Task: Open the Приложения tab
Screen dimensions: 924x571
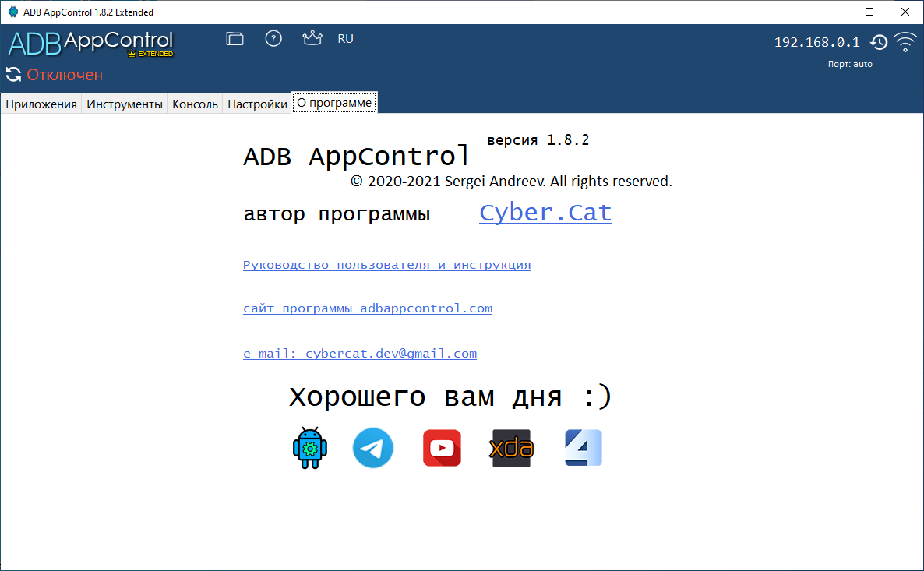Action: click(41, 104)
